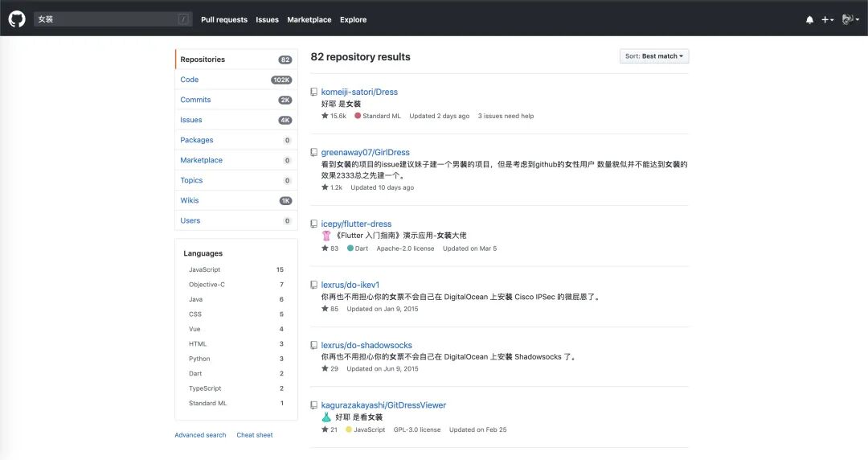This screenshot has height=460, width=868.
Task: Click the slash shortcut icon in search box
Action: coord(183,19)
